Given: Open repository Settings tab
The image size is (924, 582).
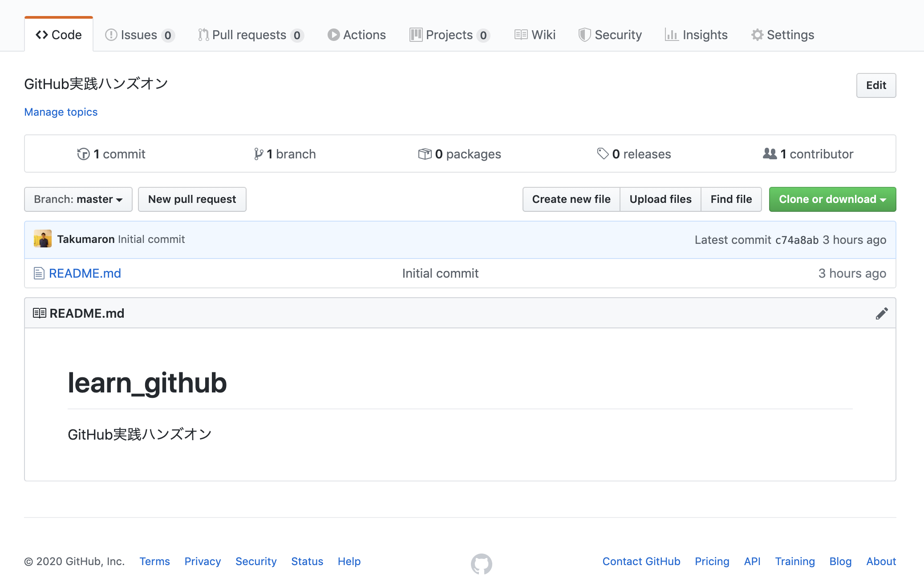Looking at the screenshot, I should point(782,35).
